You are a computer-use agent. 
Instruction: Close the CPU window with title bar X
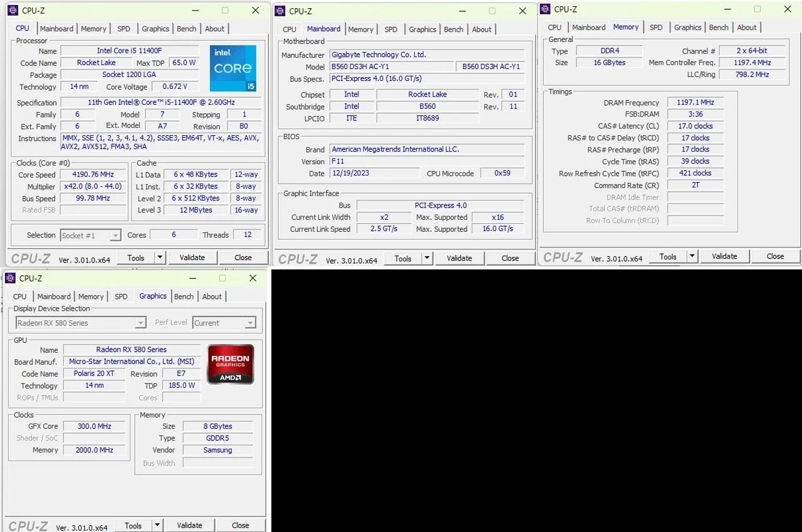(255, 11)
